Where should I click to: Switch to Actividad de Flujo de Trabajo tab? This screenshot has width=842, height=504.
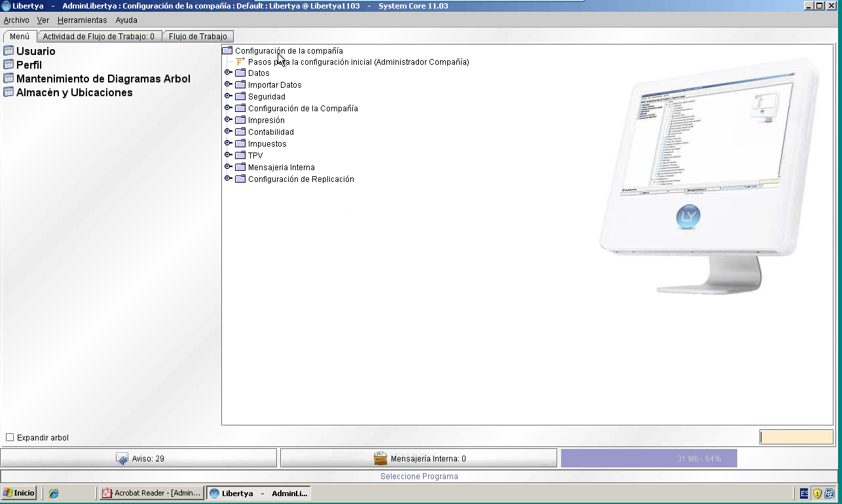[x=99, y=37]
